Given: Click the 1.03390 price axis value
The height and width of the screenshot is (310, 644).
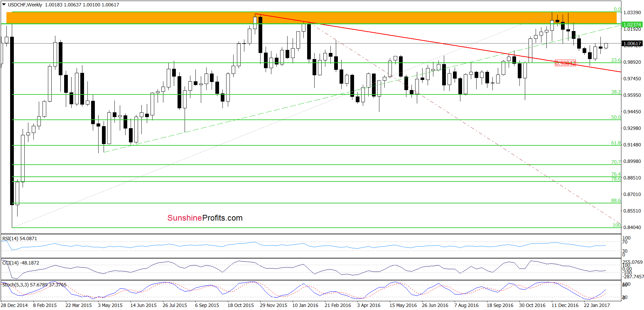Looking at the screenshot, I should [x=632, y=12].
